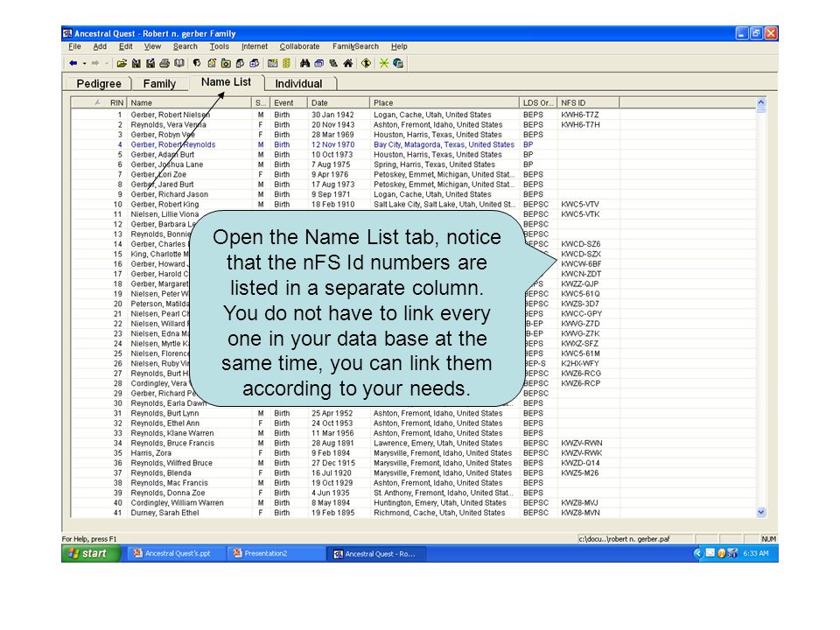Switch to the Family tab
Image resolution: width=840 pixels, height=630 pixels.
click(159, 84)
